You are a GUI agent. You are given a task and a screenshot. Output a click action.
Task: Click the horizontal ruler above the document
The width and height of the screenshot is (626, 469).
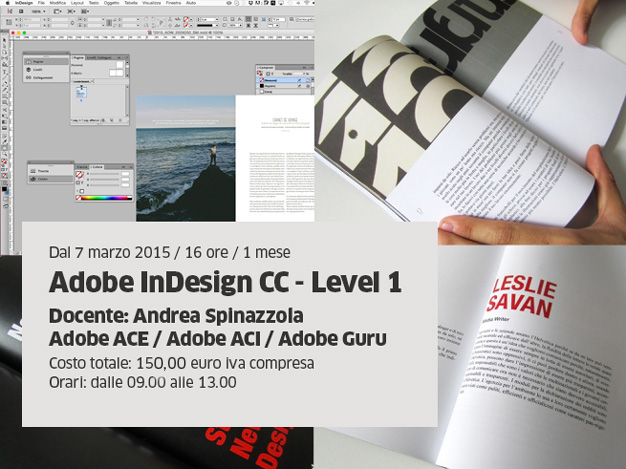[164, 38]
